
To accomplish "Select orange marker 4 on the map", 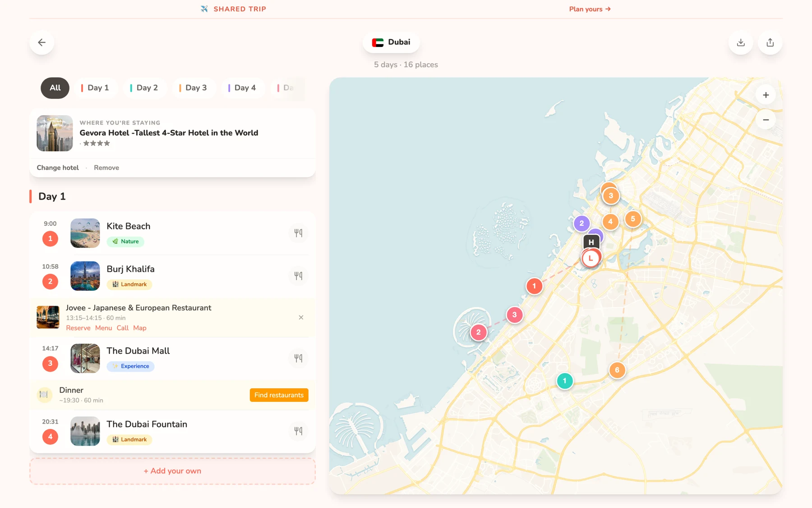I will [610, 222].
